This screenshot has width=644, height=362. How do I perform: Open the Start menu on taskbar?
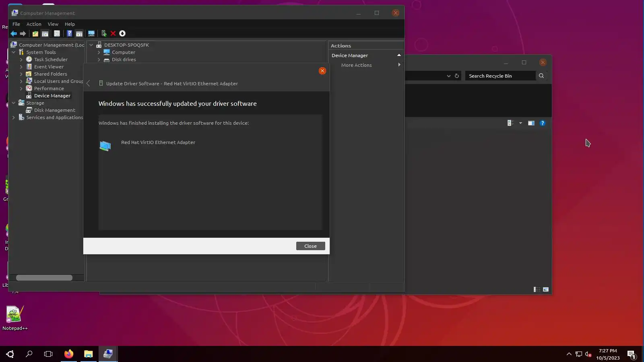tap(10, 354)
